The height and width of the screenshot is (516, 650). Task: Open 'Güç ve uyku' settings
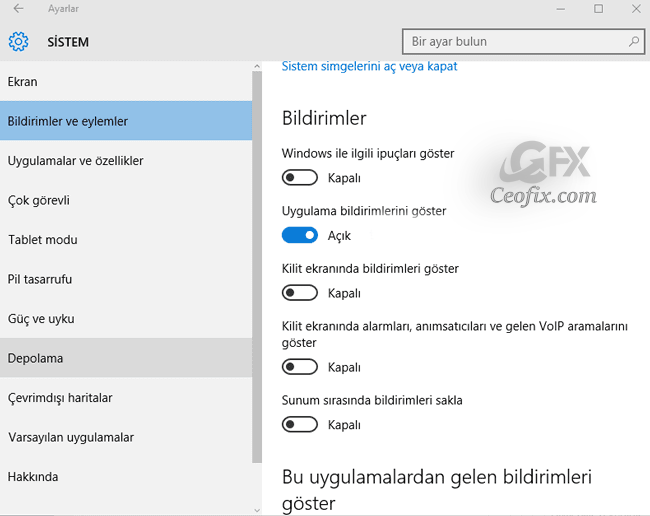126,319
